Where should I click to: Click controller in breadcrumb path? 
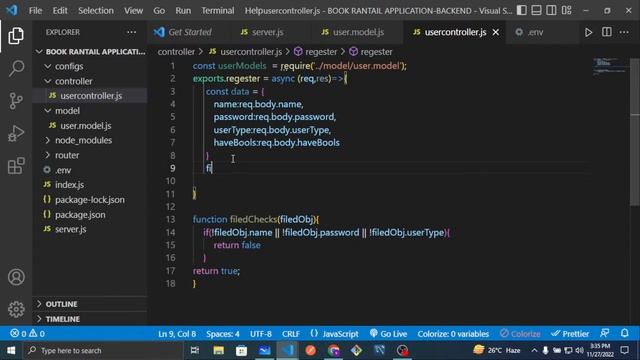176,52
